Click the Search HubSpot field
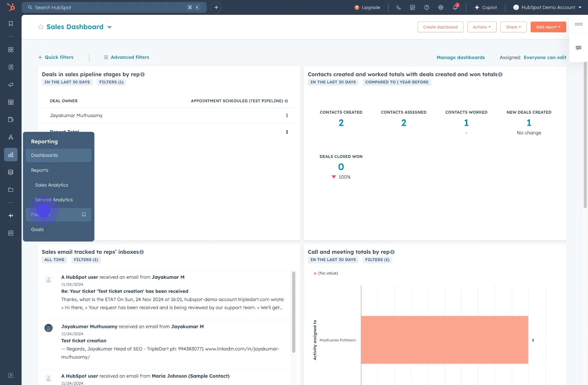The image size is (588, 385). pos(114,7)
